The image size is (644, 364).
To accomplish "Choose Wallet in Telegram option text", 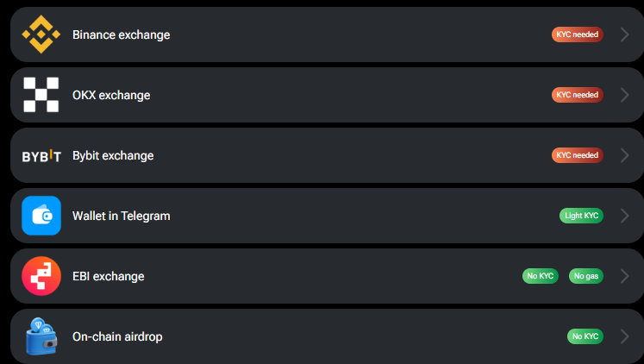I will [x=122, y=217].
